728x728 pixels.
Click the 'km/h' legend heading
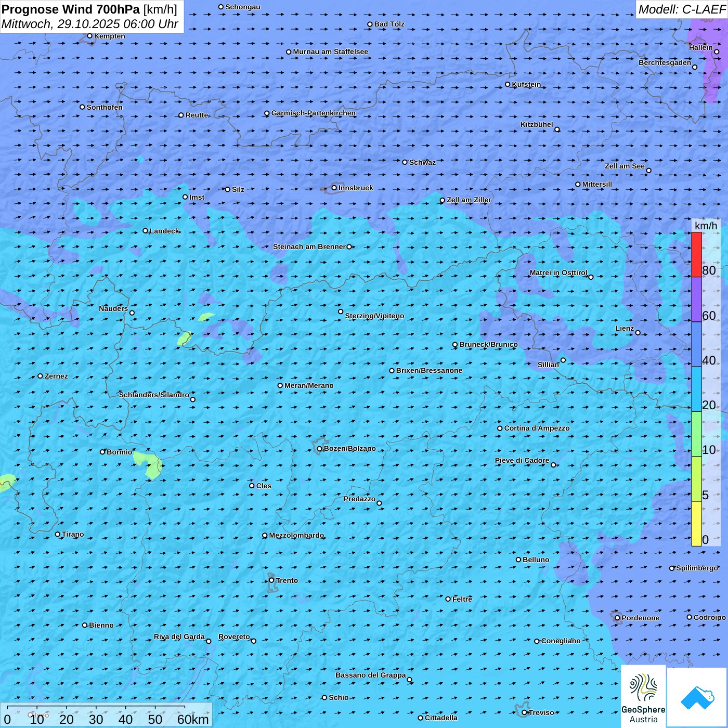706,226
